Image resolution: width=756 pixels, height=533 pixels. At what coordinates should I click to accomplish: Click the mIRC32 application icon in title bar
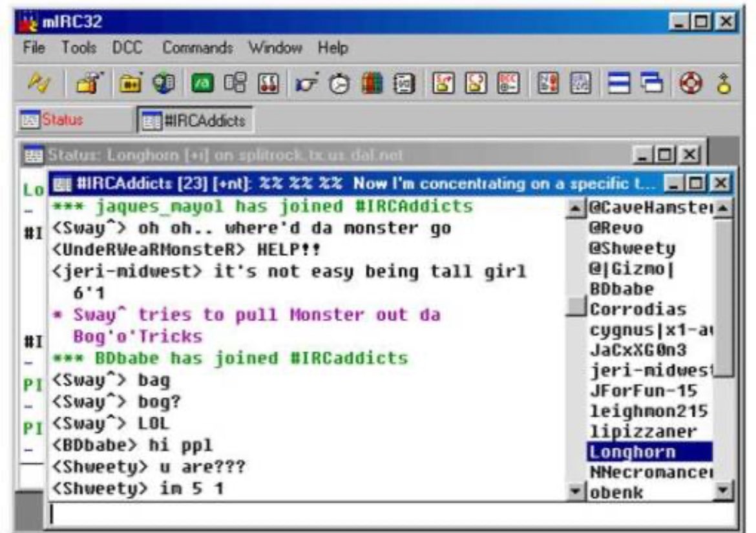click(29, 22)
